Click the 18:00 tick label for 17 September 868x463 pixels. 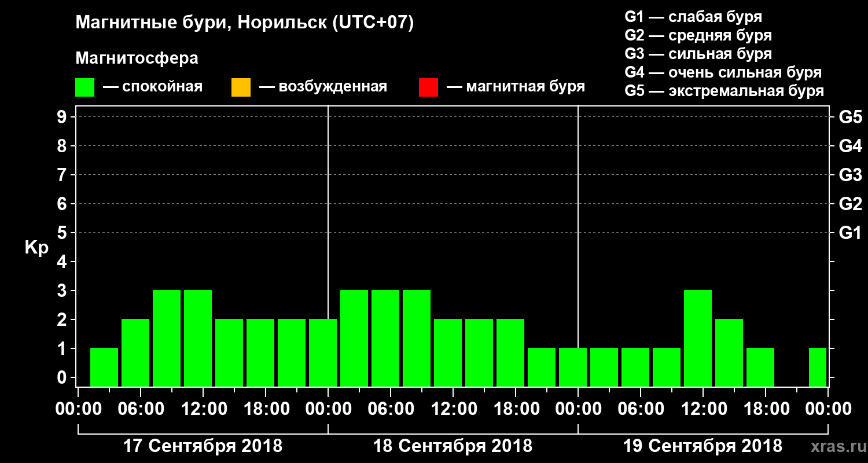point(266,409)
